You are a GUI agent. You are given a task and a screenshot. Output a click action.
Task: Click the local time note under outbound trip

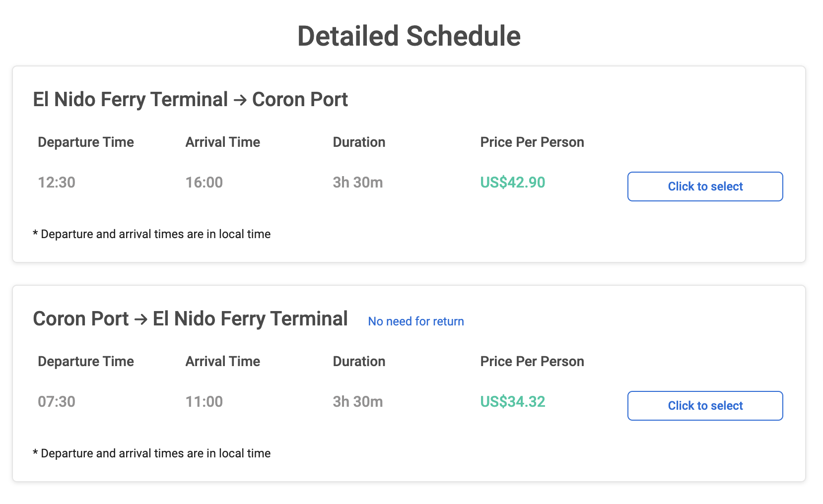pyautogui.click(x=152, y=234)
